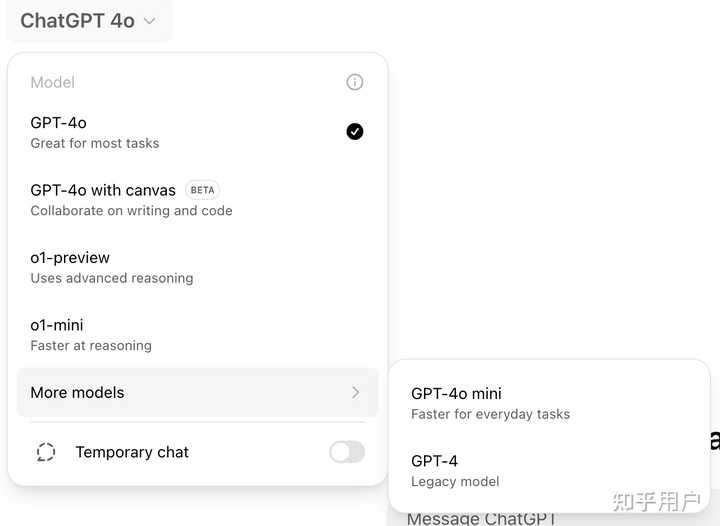720x526 pixels.
Task: Click the 'Legacy model' description text
Action: [x=455, y=481]
